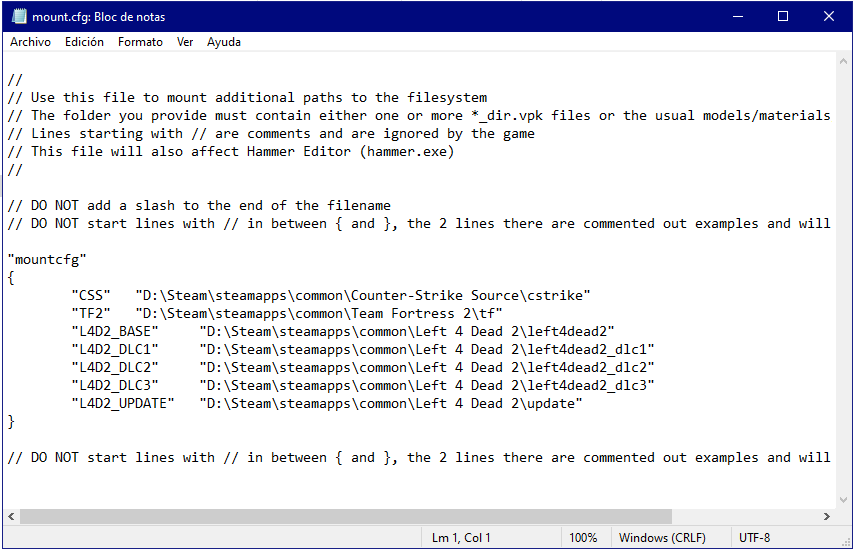Image resolution: width=860 pixels, height=554 pixels.
Task: Minimize the Bloc de notas window
Action: (x=738, y=16)
